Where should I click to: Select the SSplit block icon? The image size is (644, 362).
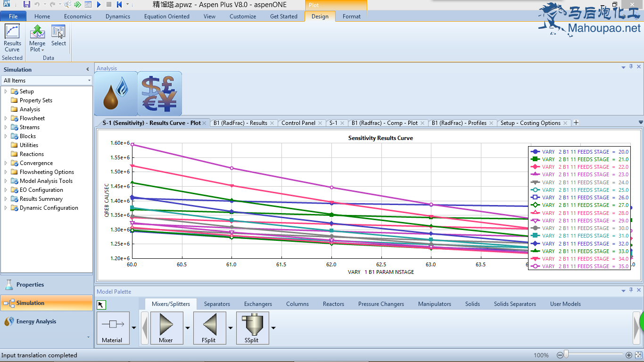[x=252, y=328]
